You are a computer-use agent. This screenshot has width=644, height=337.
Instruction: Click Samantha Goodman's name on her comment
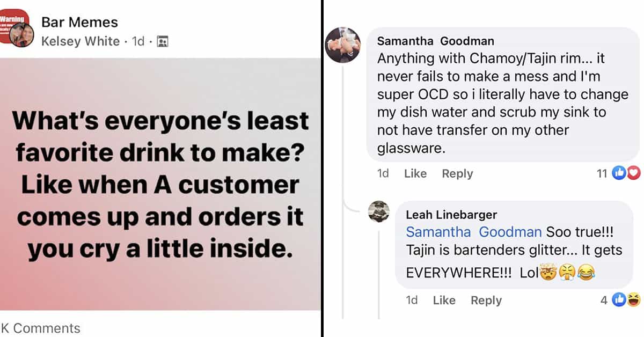(x=436, y=41)
